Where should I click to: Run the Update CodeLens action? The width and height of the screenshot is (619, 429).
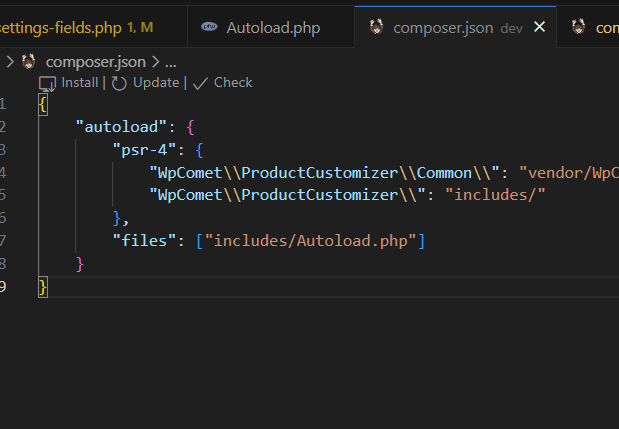point(155,83)
